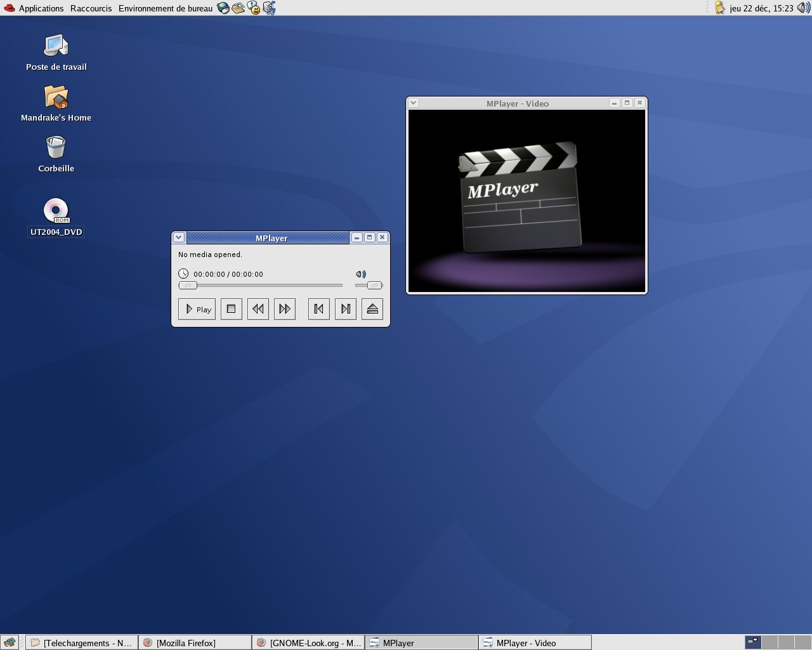The image size is (812, 650).
Task: Switch to the first workspace in the pager
Action: [752, 642]
